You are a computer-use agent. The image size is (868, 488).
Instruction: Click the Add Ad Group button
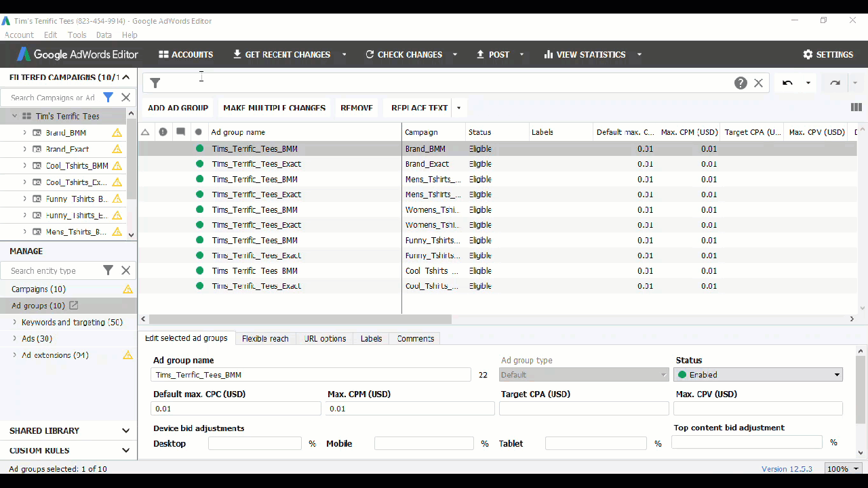tap(178, 108)
